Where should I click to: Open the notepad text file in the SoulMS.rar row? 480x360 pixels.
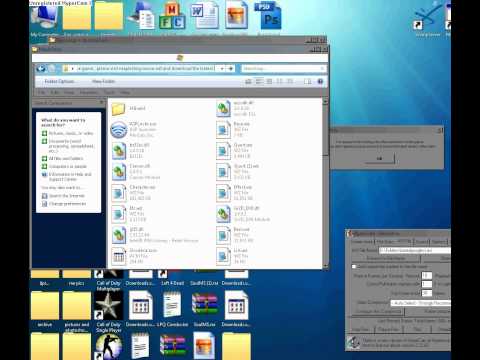[172, 310]
